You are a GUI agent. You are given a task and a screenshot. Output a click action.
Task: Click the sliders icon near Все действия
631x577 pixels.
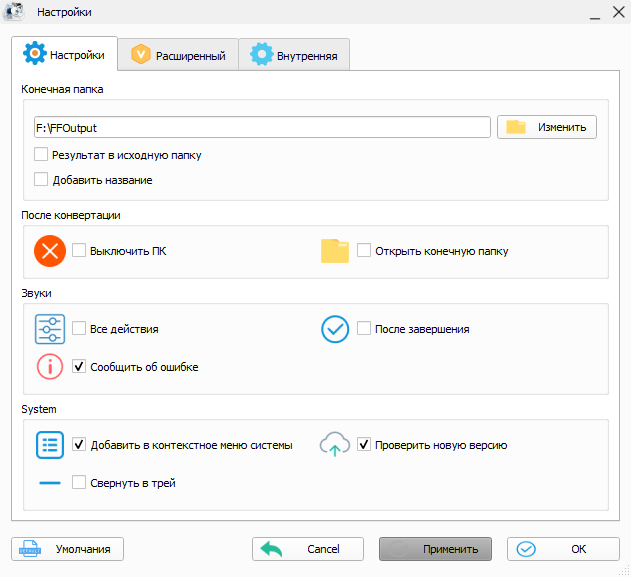[x=50, y=329]
